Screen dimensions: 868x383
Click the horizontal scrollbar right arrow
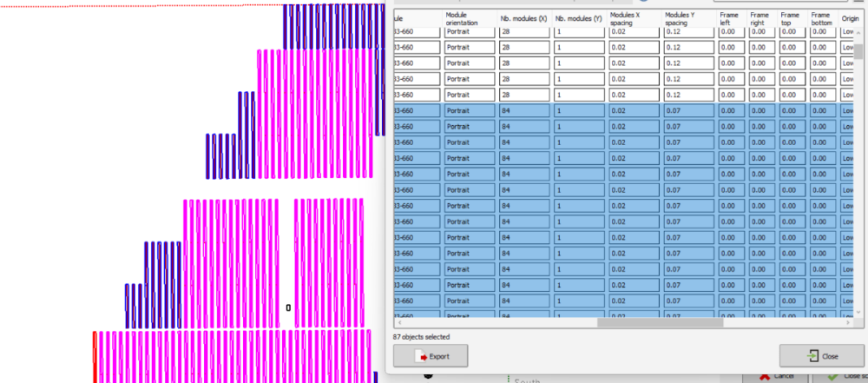point(847,323)
